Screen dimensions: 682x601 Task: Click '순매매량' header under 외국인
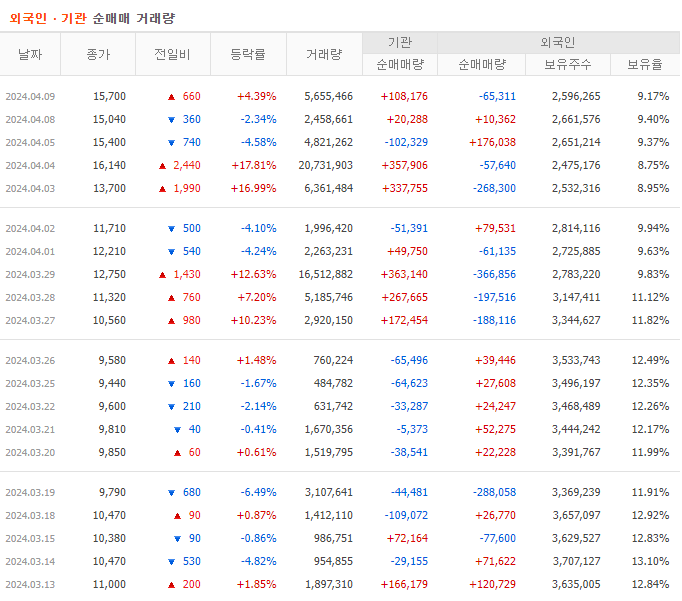click(x=482, y=64)
